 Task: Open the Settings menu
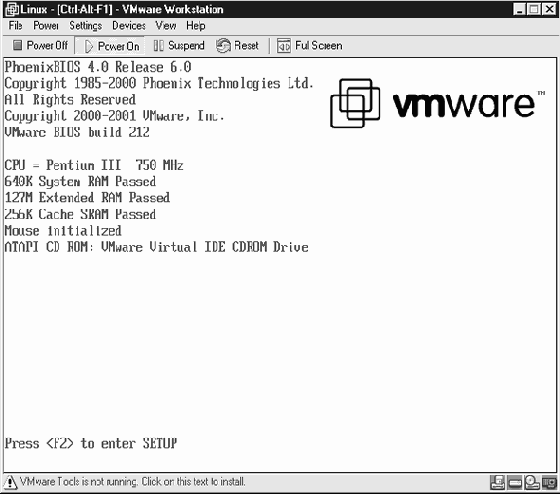point(85,26)
